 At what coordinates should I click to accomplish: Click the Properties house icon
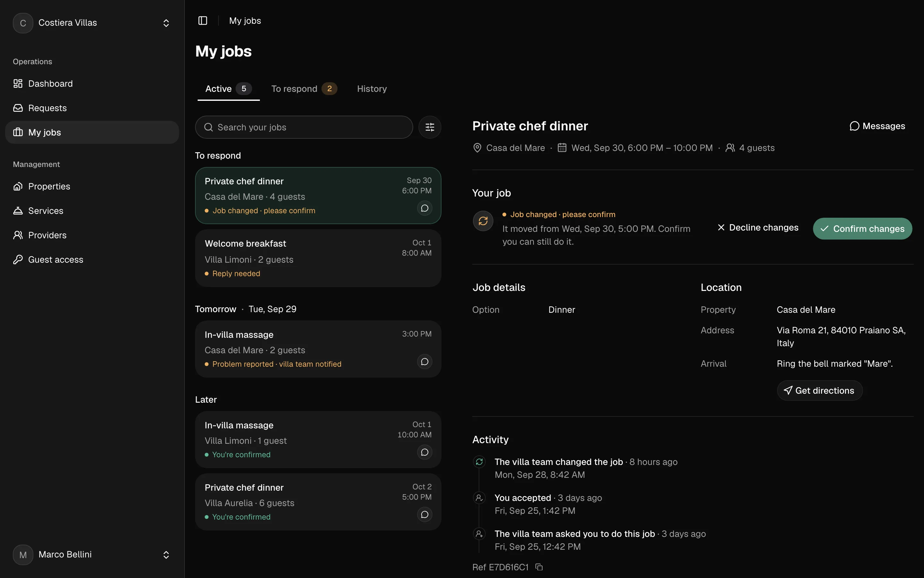(x=18, y=187)
